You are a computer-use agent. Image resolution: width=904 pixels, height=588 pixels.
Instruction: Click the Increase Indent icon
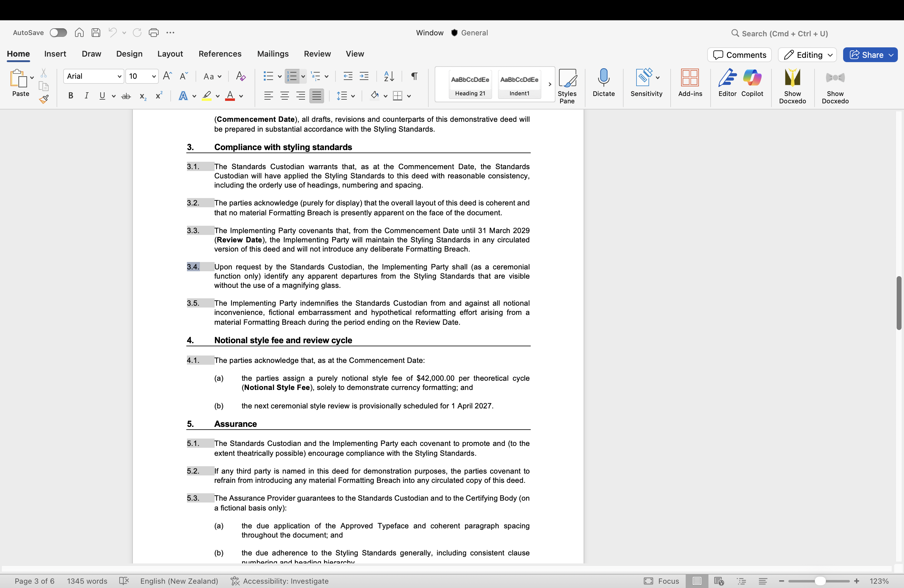pos(364,76)
